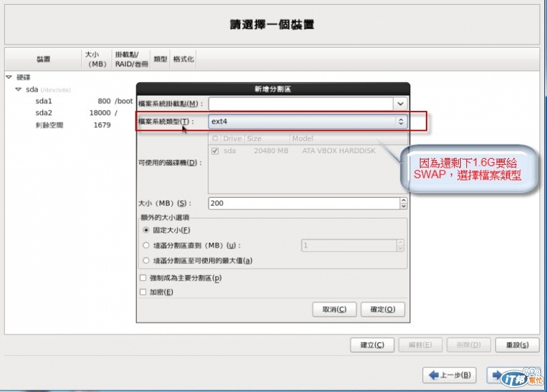
Task: Select fill partition up to (MB) radio
Action: click(x=146, y=246)
